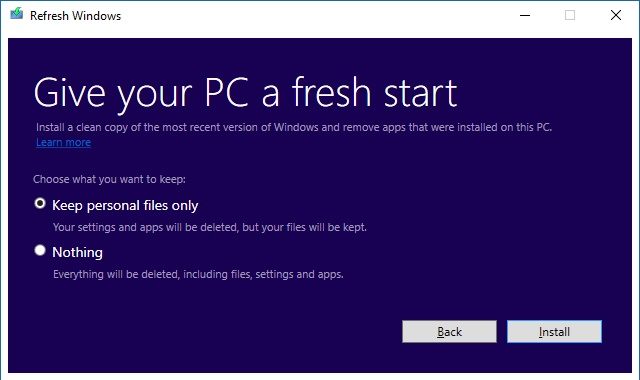The height and width of the screenshot is (380, 640).
Task: Close the Refresh Windows dialog
Action: [x=616, y=16]
